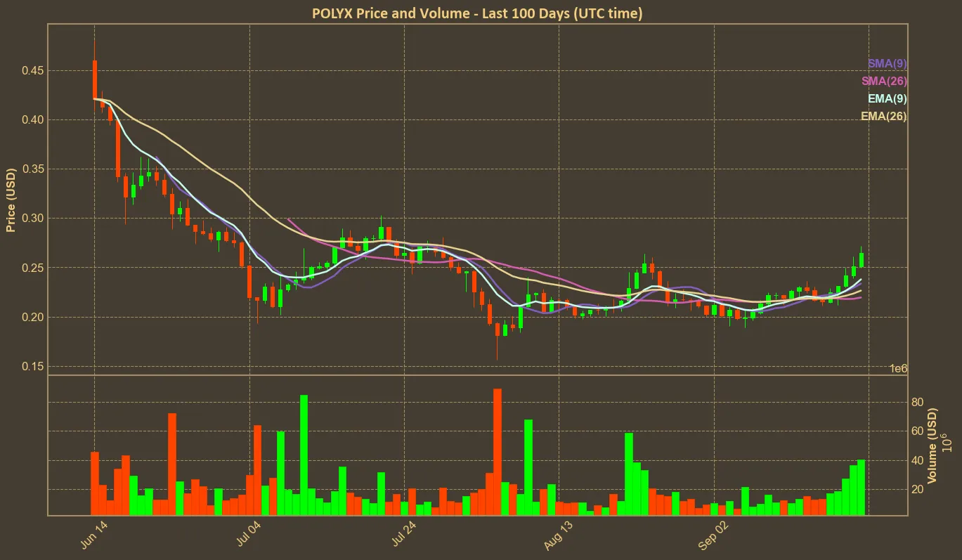Click the first red candlestick at Jun 14
962x560 pixels.
(x=94, y=79)
